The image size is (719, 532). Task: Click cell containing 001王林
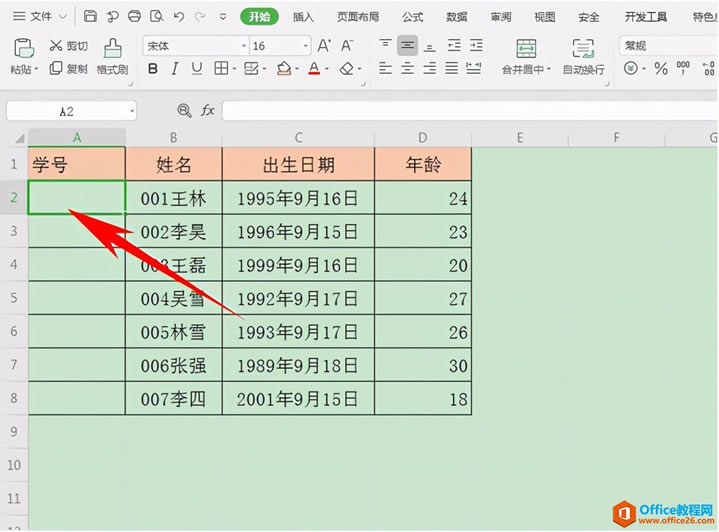tap(174, 198)
